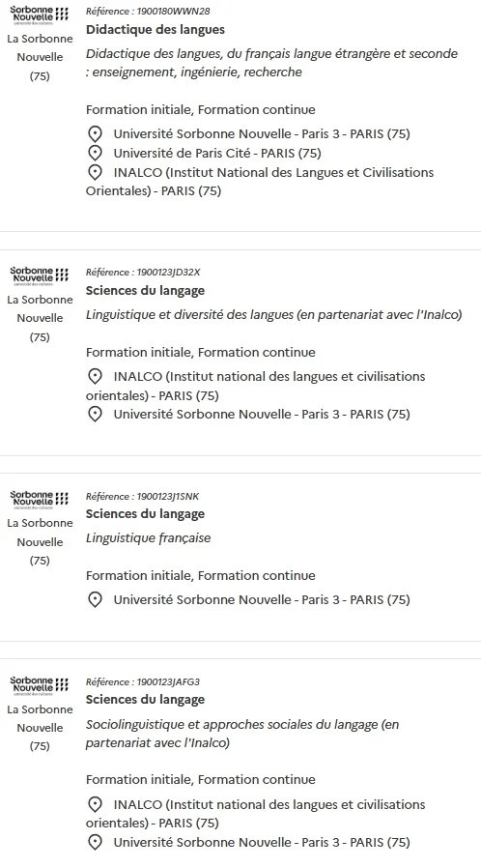The image size is (481, 868).
Task: Open the Sciences du langage title above Linguistique française
Action: click(145, 513)
